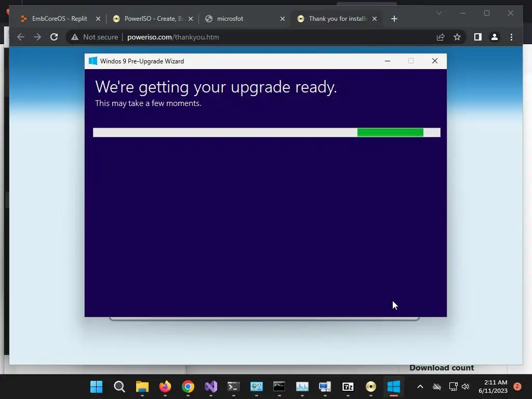Open the Chrome profile menu

[495, 37]
